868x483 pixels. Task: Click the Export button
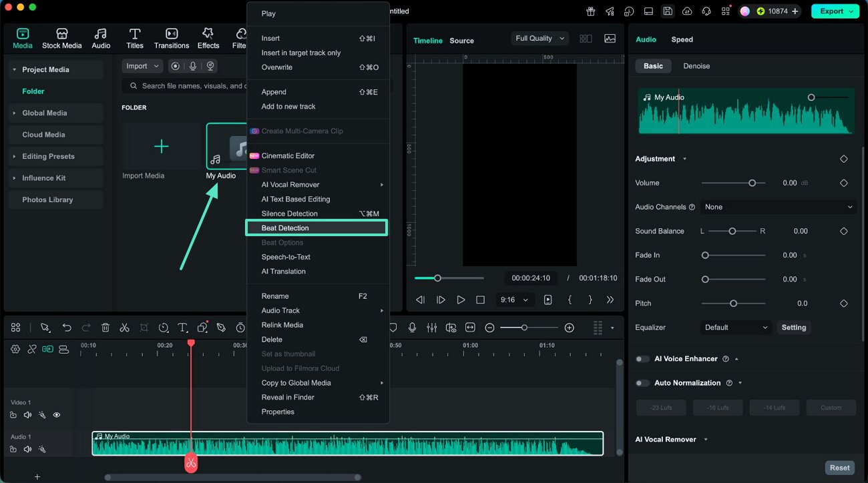(x=835, y=11)
